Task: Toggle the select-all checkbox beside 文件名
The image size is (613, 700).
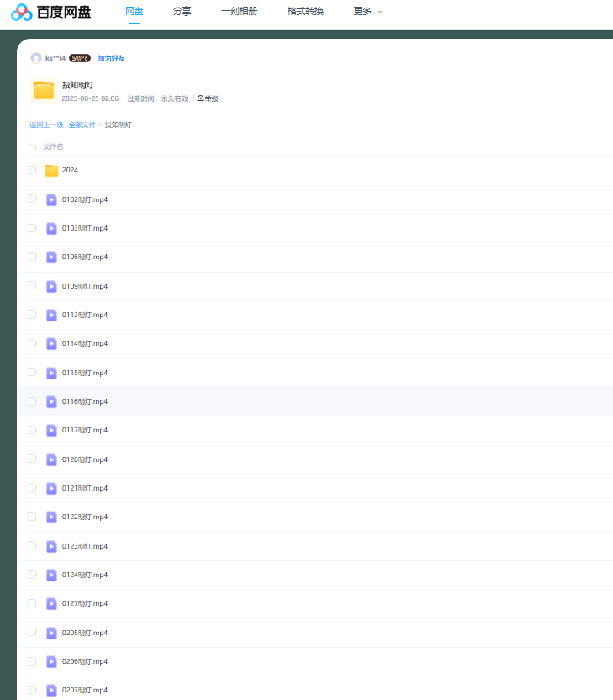Action: [x=32, y=147]
